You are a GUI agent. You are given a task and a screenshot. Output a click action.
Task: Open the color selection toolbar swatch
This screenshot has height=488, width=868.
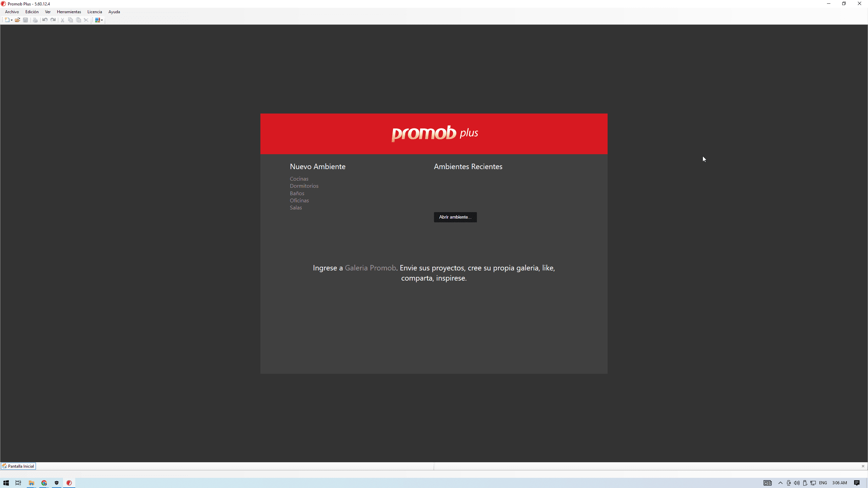(97, 20)
